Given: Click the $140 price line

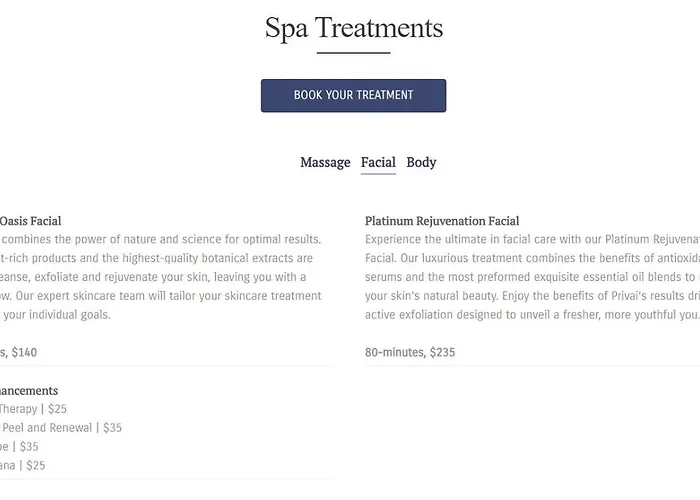Looking at the screenshot, I should click(x=19, y=352).
